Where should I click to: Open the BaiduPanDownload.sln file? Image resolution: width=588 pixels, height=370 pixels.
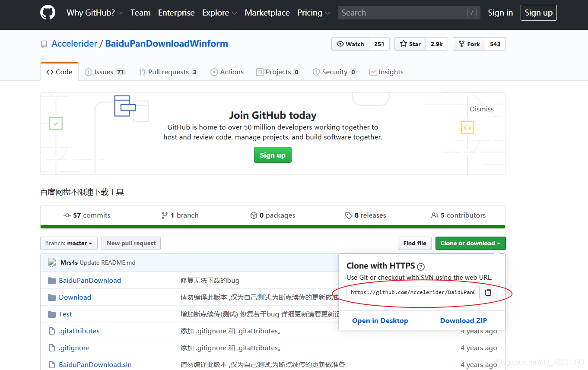point(95,365)
